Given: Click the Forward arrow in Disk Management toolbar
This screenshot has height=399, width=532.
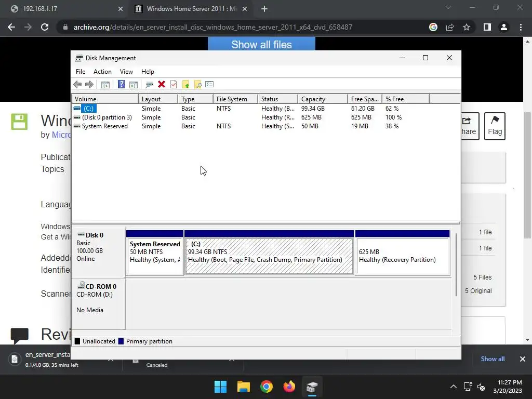Looking at the screenshot, I should [x=89, y=85].
